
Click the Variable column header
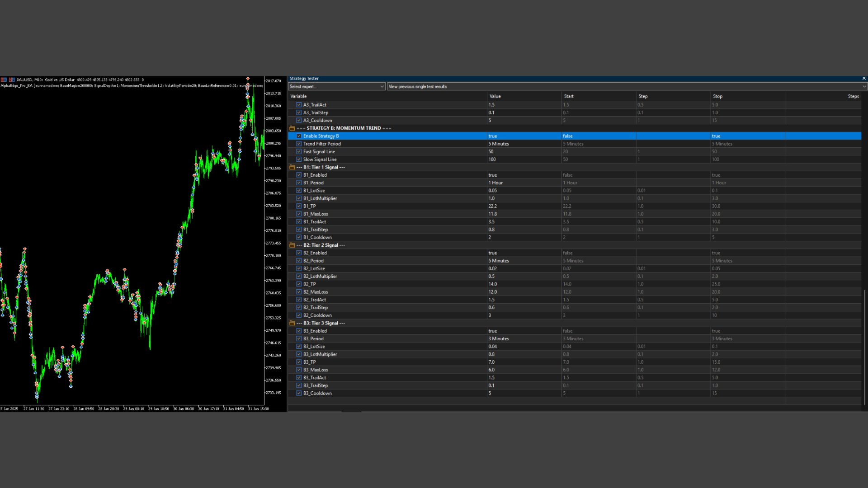[298, 96]
